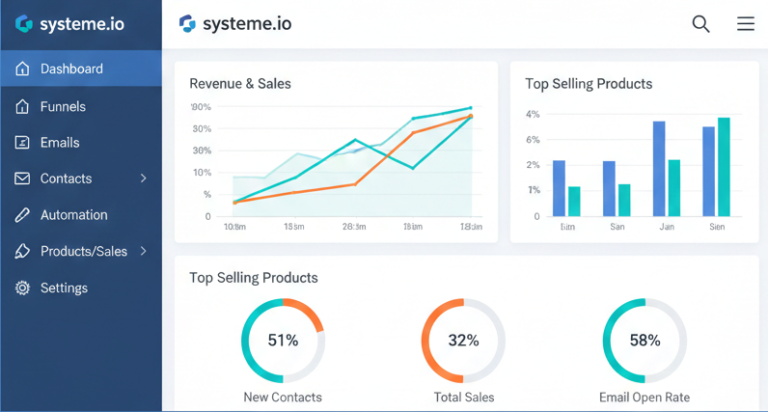Click the Automation pencil icon
Viewport: 768px width, 412px height.
point(22,215)
